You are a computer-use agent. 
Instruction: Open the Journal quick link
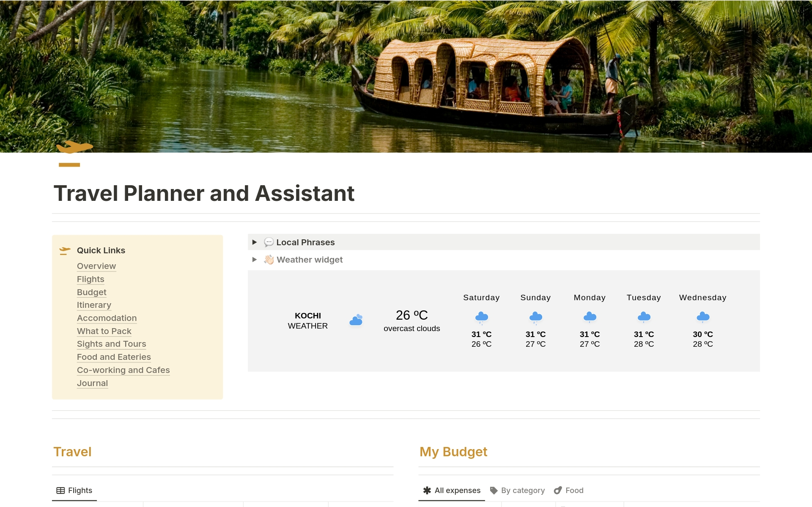point(92,383)
